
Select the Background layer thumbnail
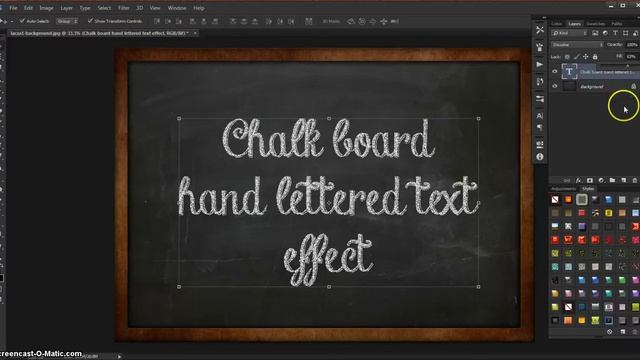coord(569,86)
